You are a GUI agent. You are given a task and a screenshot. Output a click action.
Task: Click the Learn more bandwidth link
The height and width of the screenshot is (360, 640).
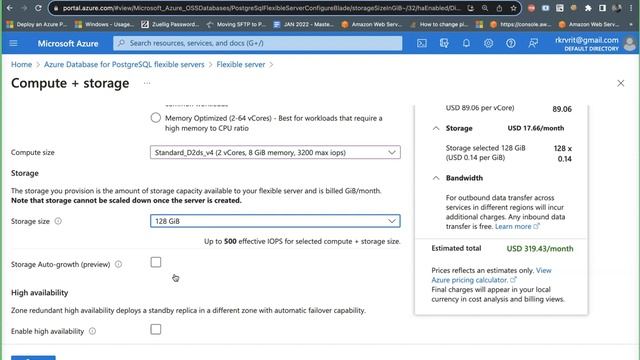(517, 227)
